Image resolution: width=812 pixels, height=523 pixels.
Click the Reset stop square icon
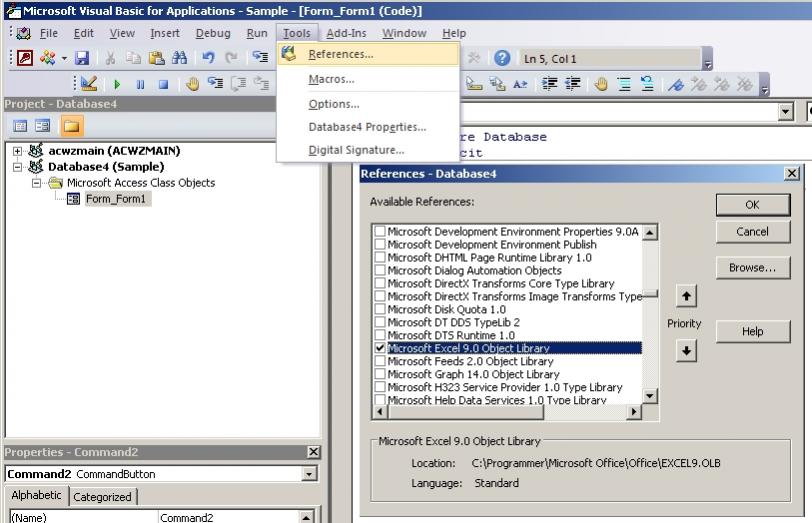(163, 84)
